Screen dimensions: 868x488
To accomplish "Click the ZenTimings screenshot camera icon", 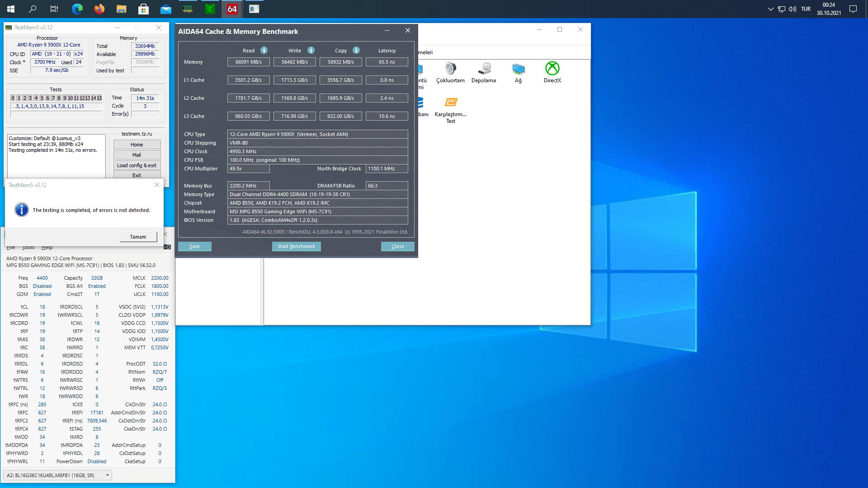I will 167,247.
